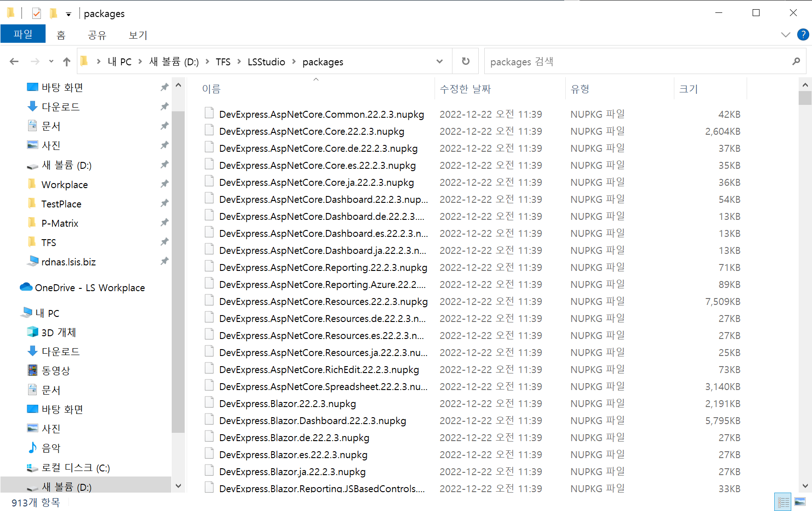This screenshot has height=511, width=812.
Task: Select DevExpress.AspNetCore.Reporting.22.2.3.nupkg
Action: [x=323, y=268]
